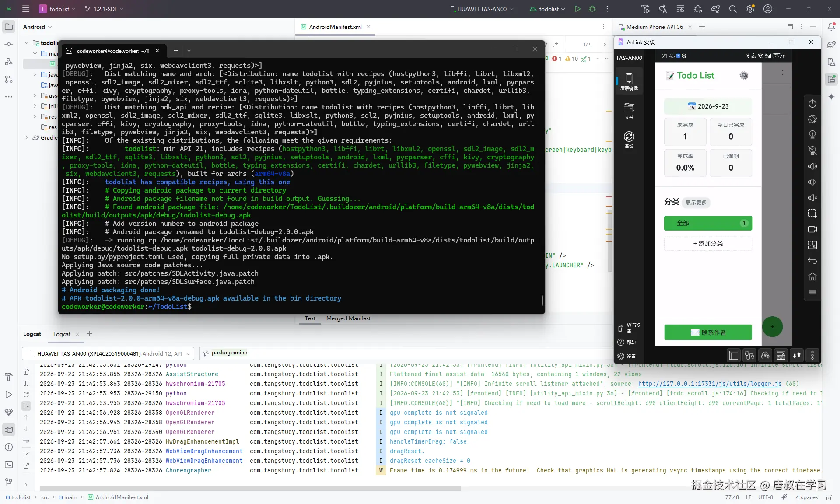Open Todo List settings gear in phone
The image size is (840, 504).
click(x=744, y=75)
